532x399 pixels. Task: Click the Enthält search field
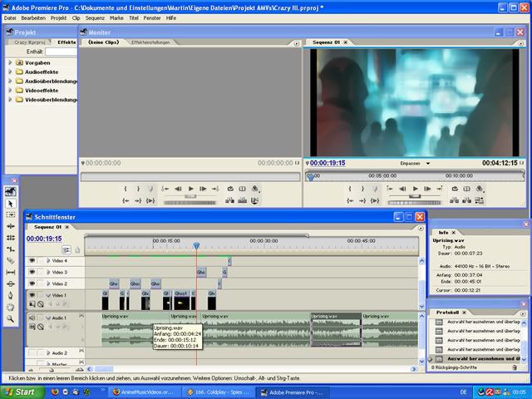click(x=60, y=52)
